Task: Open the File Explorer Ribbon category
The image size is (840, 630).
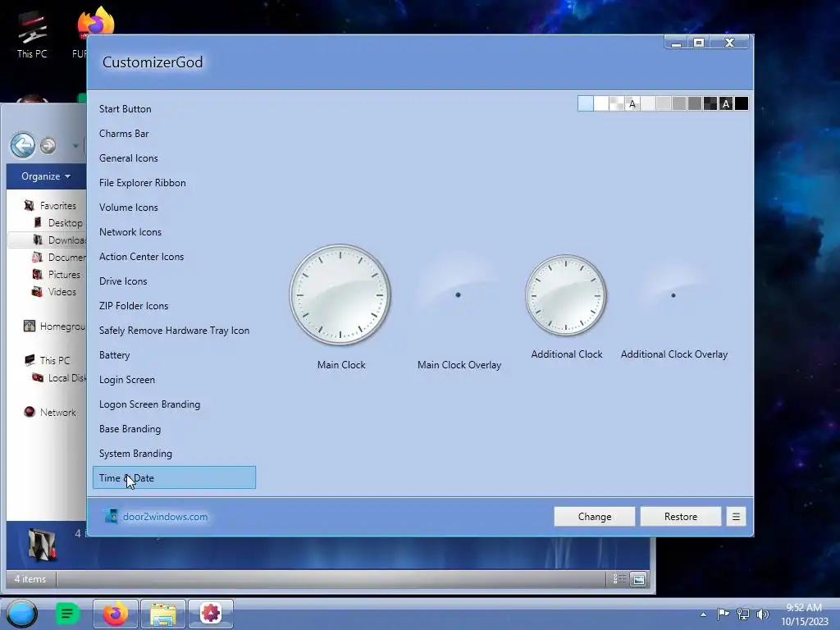Action: point(174,183)
